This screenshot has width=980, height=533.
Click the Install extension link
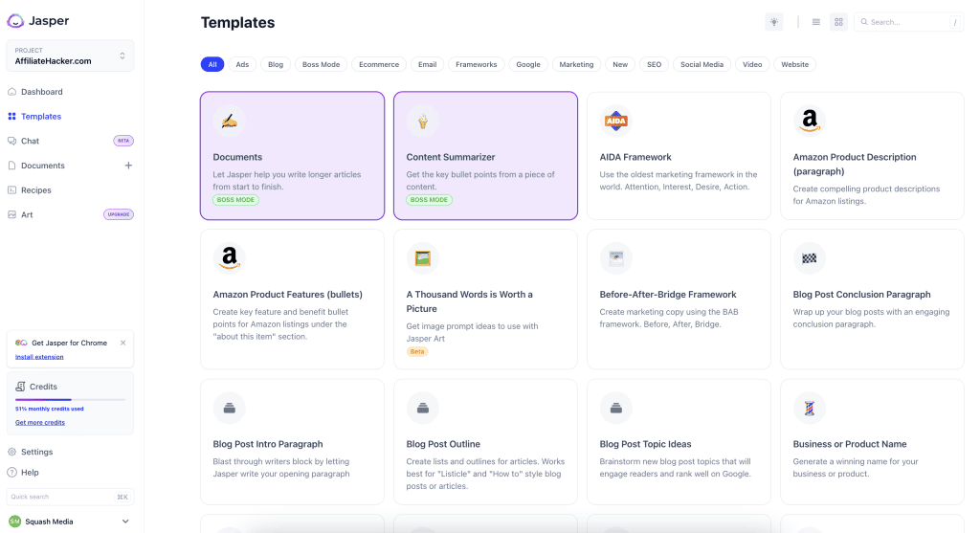(x=39, y=357)
